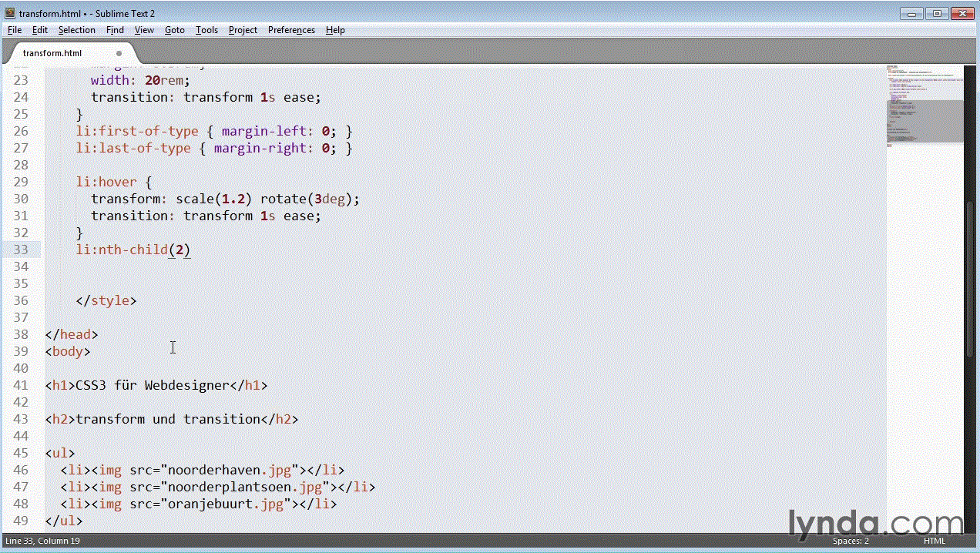Click 'transform und transition' h2 text
The width and height of the screenshot is (980, 553).
tap(168, 419)
